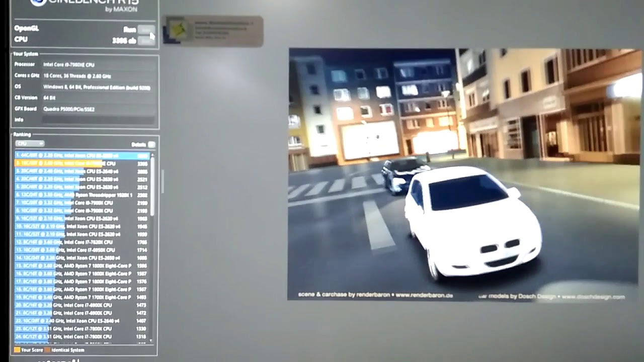Click the Quadro P5000 GFX Board value
This screenshot has width=644, height=362.
point(69,109)
